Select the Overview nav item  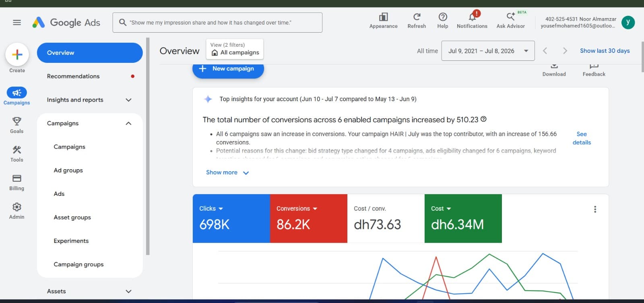pyautogui.click(x=90, y=53)
